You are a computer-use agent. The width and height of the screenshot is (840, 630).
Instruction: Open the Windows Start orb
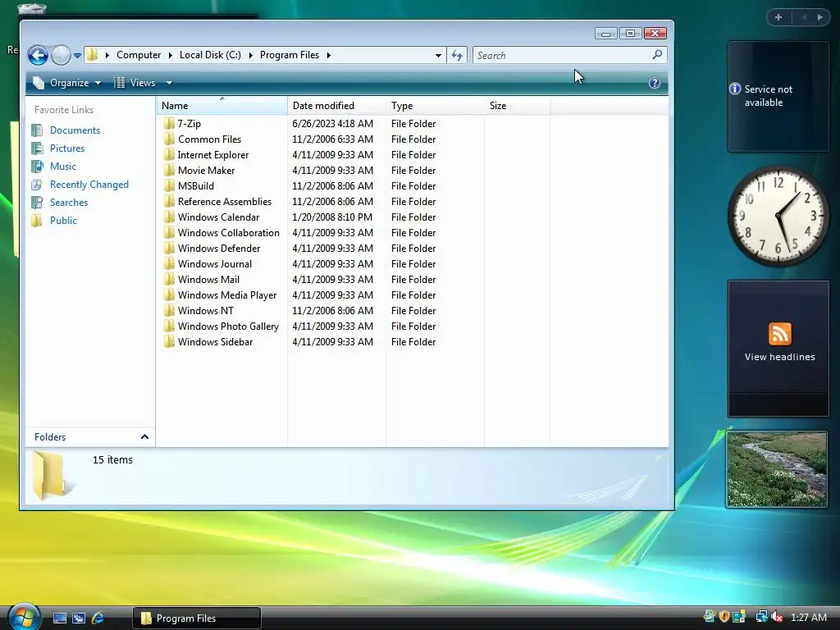23,617
